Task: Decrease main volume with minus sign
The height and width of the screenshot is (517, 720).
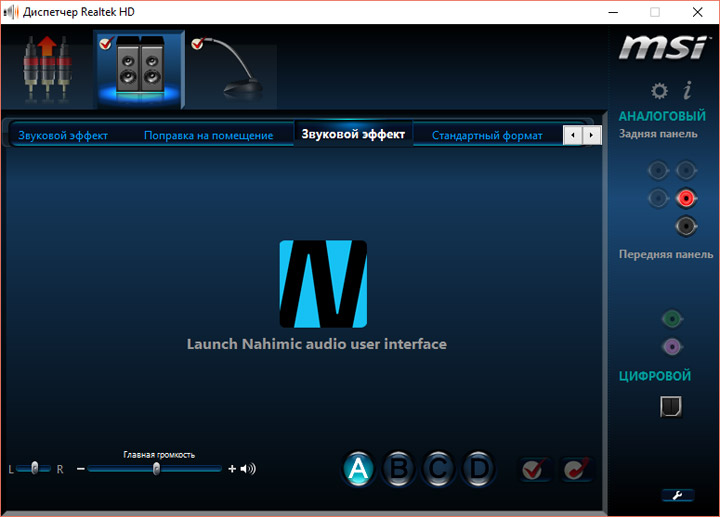Action: pyautogui.click(x=81, y=469)
